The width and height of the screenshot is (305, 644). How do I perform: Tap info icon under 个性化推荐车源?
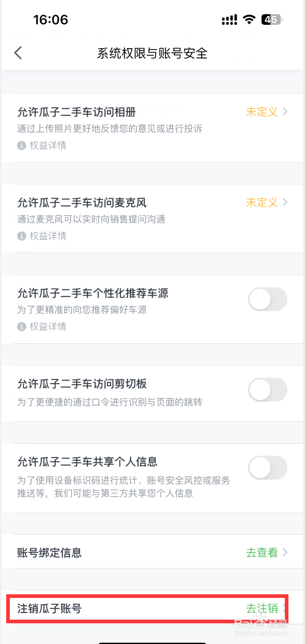coord(22,327)
